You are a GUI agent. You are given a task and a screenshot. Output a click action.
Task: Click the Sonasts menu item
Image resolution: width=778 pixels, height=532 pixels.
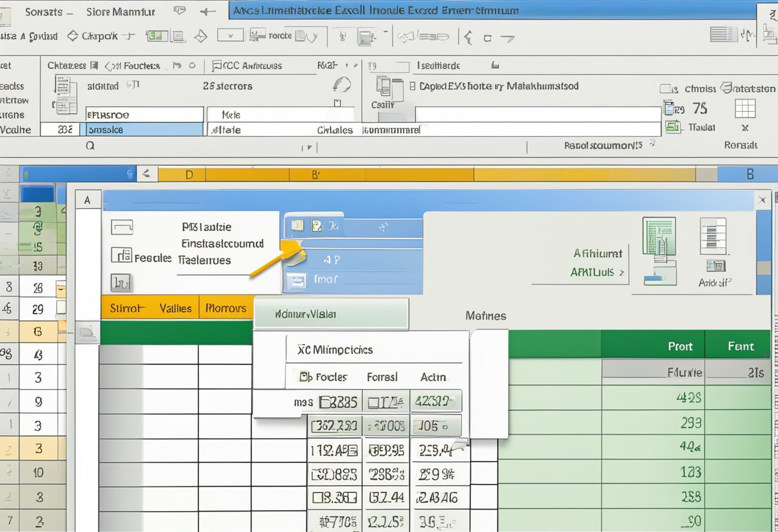44,12
